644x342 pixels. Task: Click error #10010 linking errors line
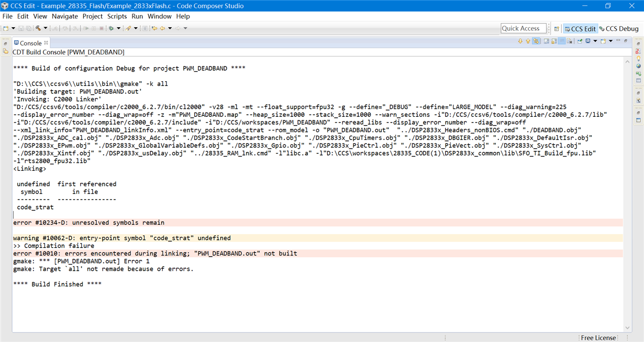318,253
